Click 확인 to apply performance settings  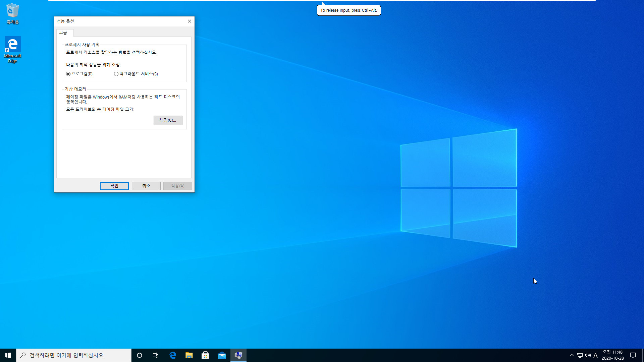click(x=114, y=185)
